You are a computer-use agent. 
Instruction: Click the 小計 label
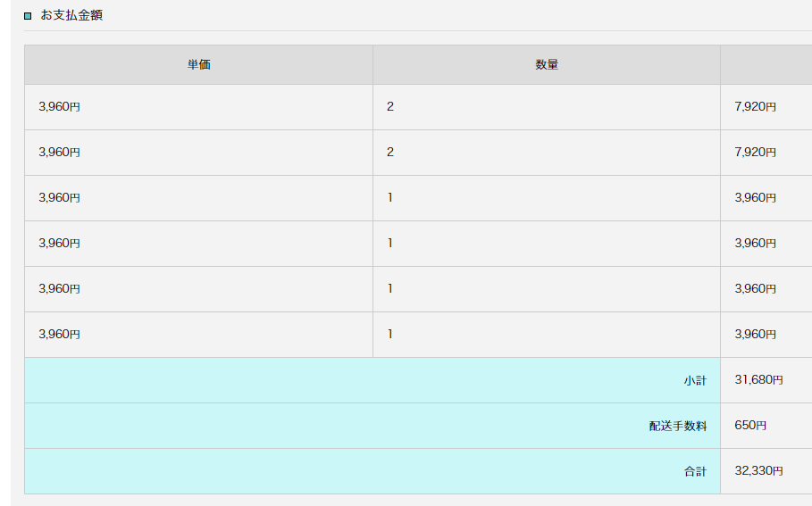pos(695,381)
